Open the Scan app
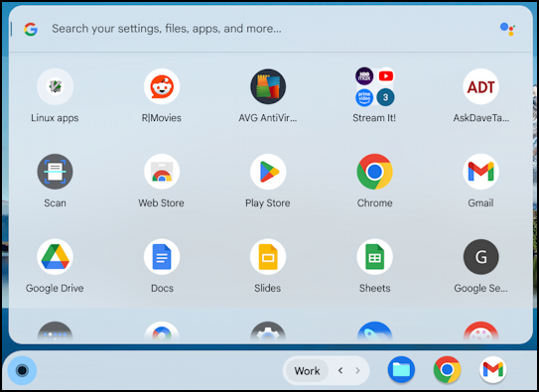The height and width of the screenshot is (392, 539). [55, 172]
